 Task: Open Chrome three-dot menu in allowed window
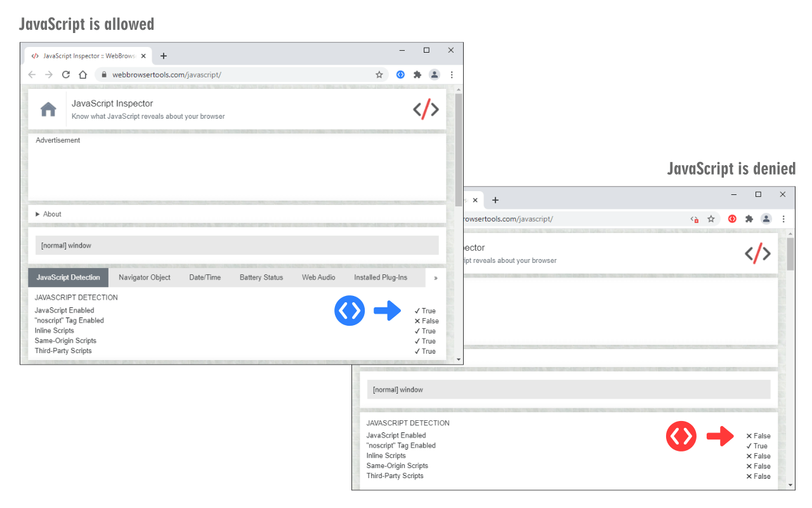[452, 74]
